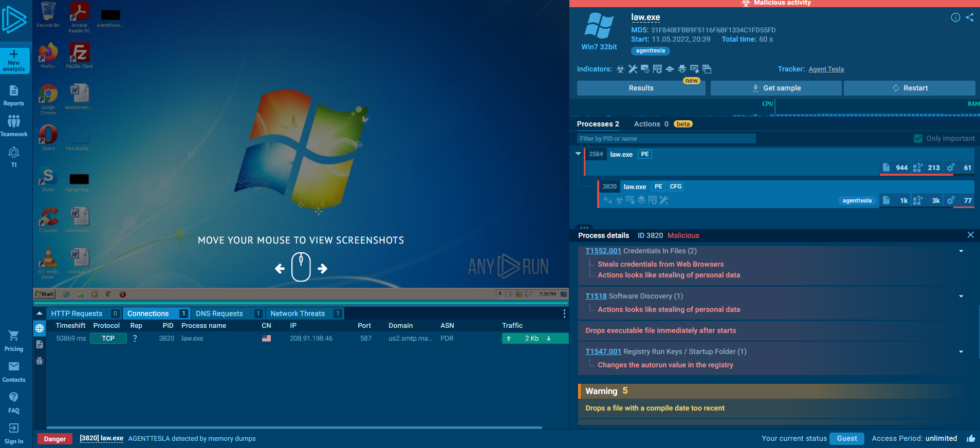Screen dimensions: 980x448
Task: Select the Processes 2 tab
Action: [x=598, y=124]
